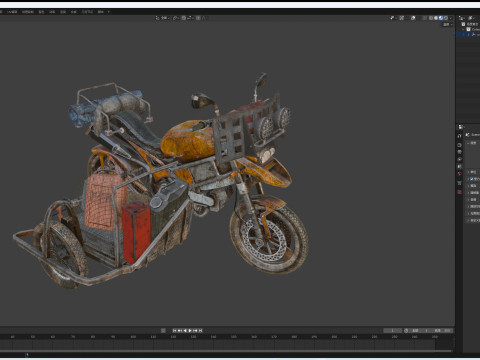
Task: Switch viewport to wireframe shading
Action: pos(431,18)
